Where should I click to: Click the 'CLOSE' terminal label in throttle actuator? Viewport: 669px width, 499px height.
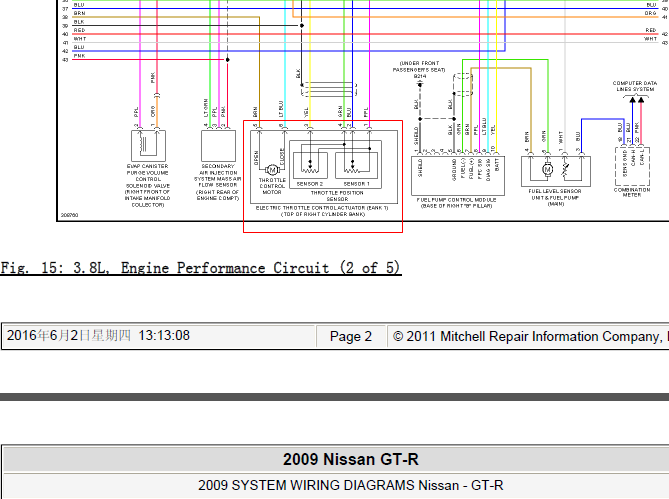pos(282,156)
